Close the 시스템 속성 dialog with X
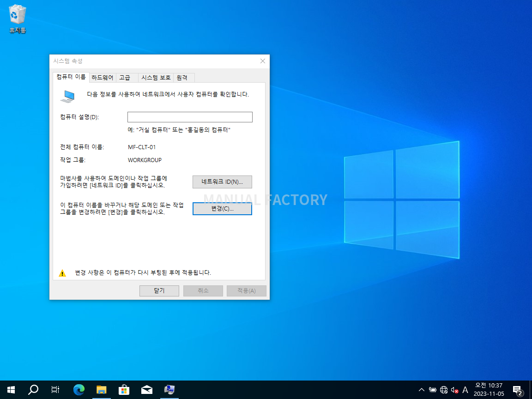Image resolution: width=532 pixels, height=399 pixels. [263, 61]
